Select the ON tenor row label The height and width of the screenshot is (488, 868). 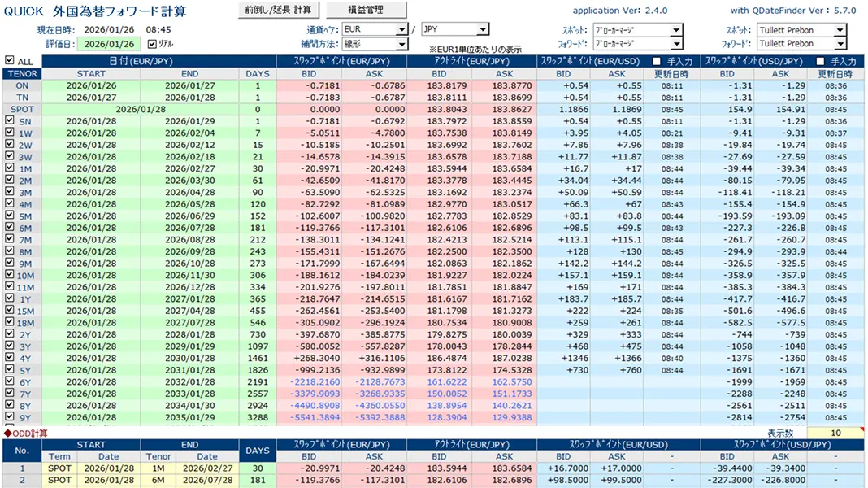(x=22, y=86)
